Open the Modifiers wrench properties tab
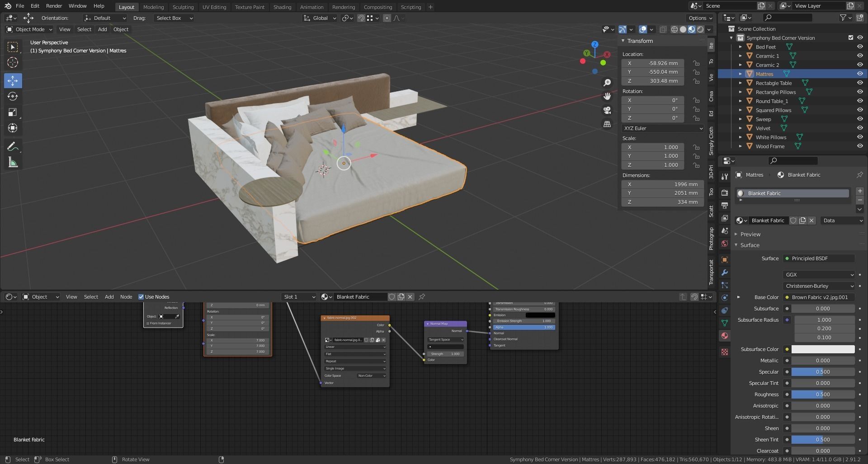The height and width of the screenshot is (464, 868). [x=725, y=272]
